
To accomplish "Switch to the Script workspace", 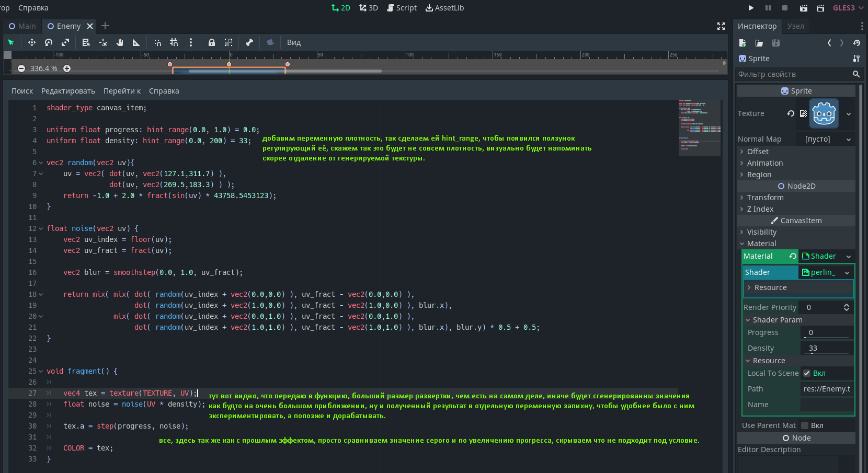I will (402, 8).
